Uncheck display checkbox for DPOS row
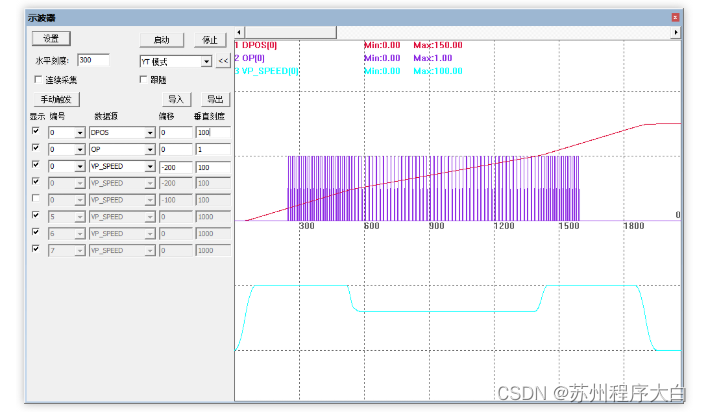701x412 pixels. point(37,131)
